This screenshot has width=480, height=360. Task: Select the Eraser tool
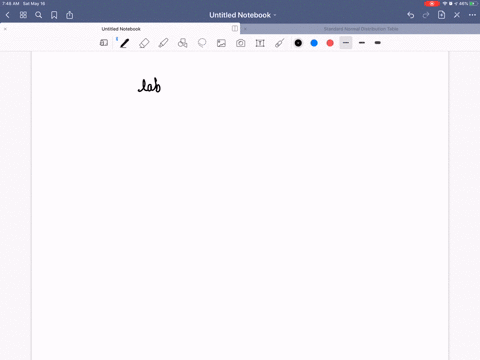pos(144,43)
